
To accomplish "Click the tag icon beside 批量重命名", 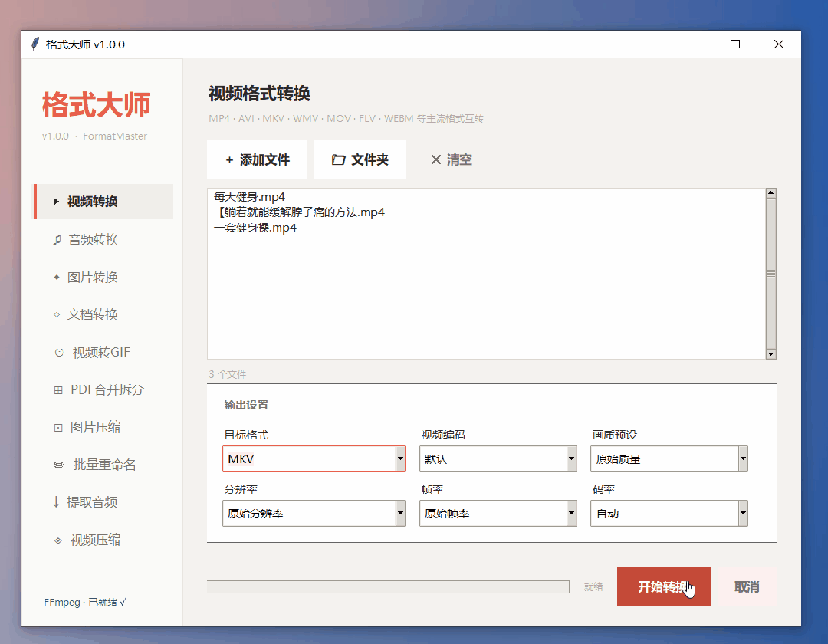I will 58,465.
